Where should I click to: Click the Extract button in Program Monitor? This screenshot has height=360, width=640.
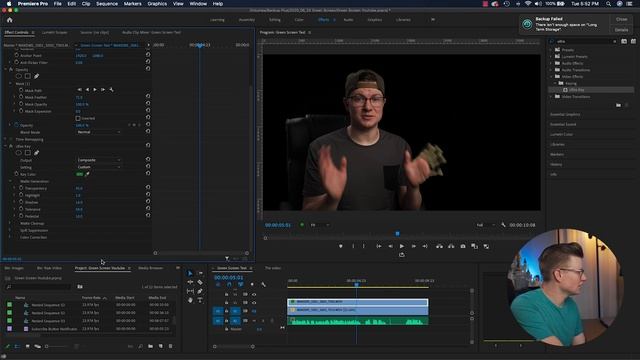point(451,246)
